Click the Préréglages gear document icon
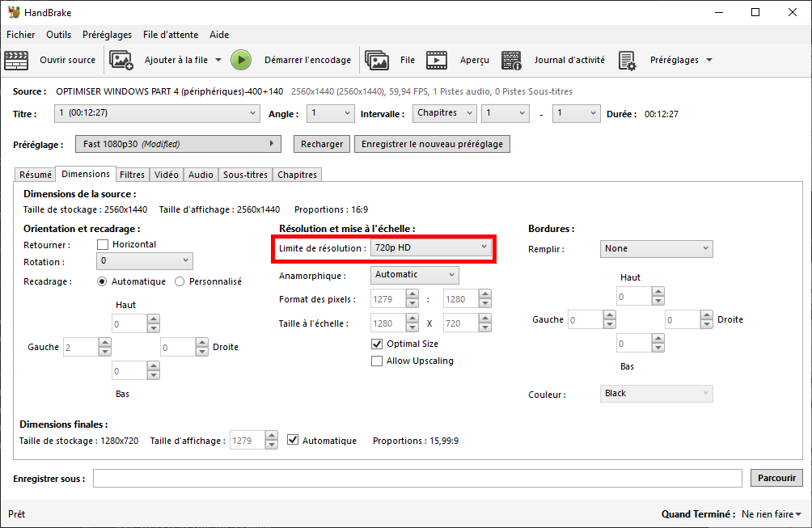 pos(627,61)
